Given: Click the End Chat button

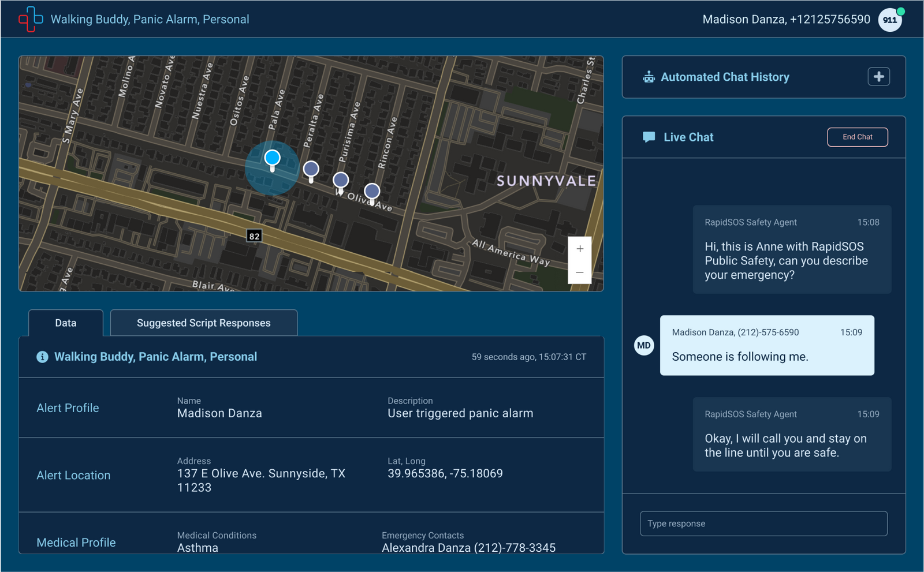Looking at the screenshot, I should 858,137.
